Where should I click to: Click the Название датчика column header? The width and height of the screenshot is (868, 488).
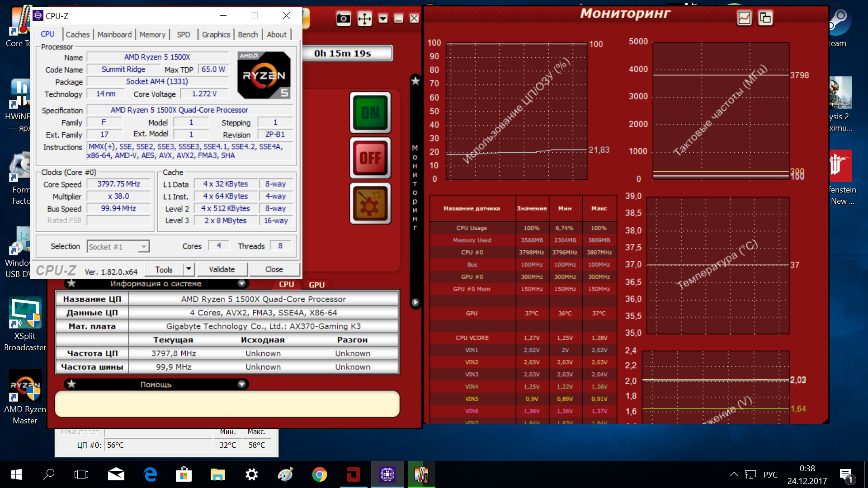click(472, 208)
